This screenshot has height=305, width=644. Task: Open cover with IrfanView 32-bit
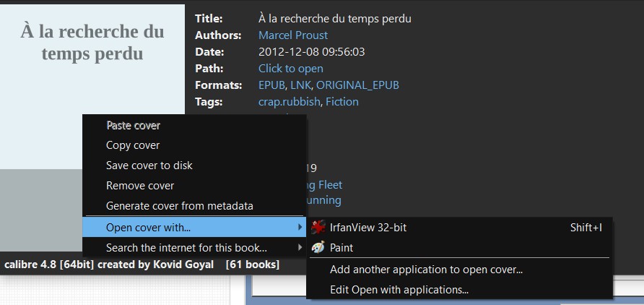368,228
